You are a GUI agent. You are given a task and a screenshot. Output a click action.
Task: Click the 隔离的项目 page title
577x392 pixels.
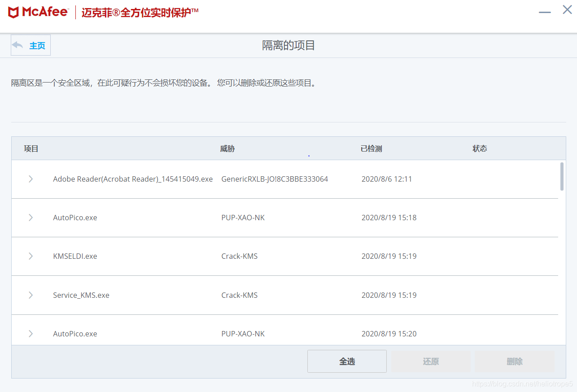pyautogui.click(x=288, y=45)
